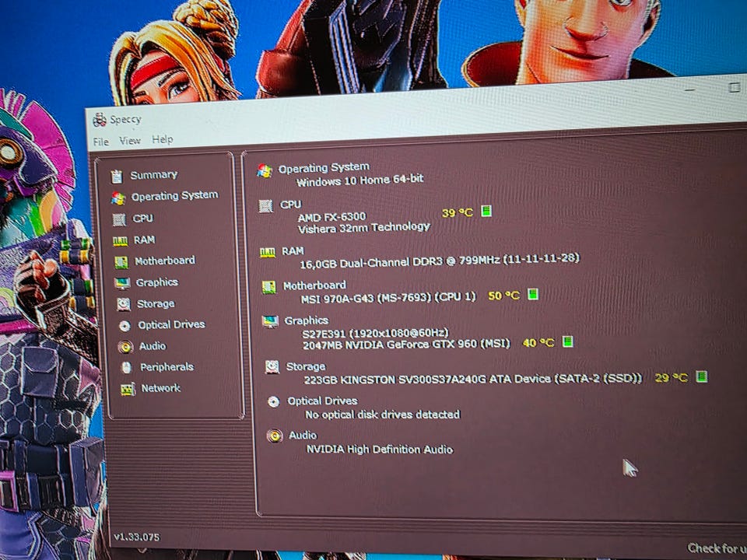
Task: Open the Peripherals section in sidebar
Action: pyautogui.click(x=167, y=367)
